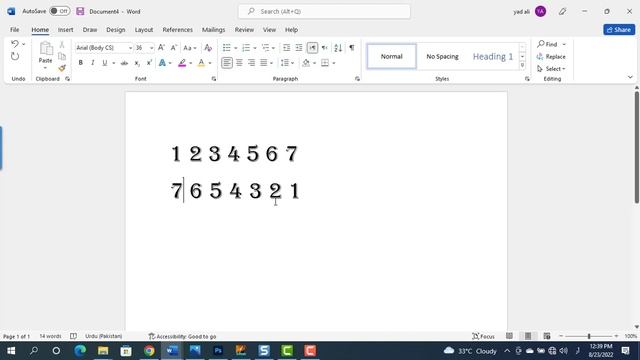640x360 pixels.
Task: Expand numbering list options arrow
Action: (x=255, y=48)
